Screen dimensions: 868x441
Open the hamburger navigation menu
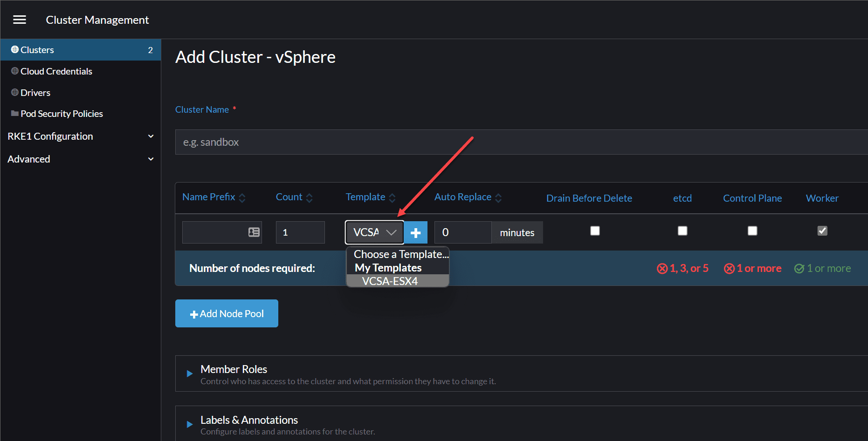click(20, 20)
